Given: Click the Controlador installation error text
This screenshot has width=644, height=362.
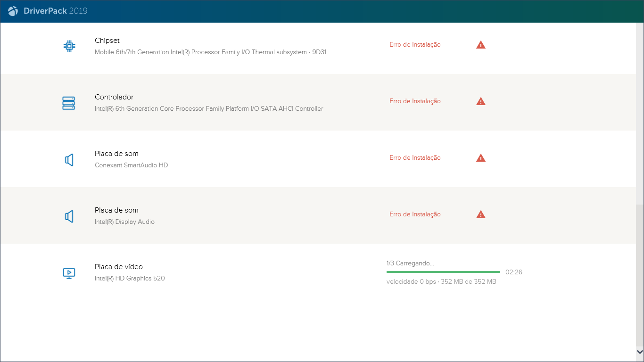Looking at the screenshot, I should click(x=415, y=101).
